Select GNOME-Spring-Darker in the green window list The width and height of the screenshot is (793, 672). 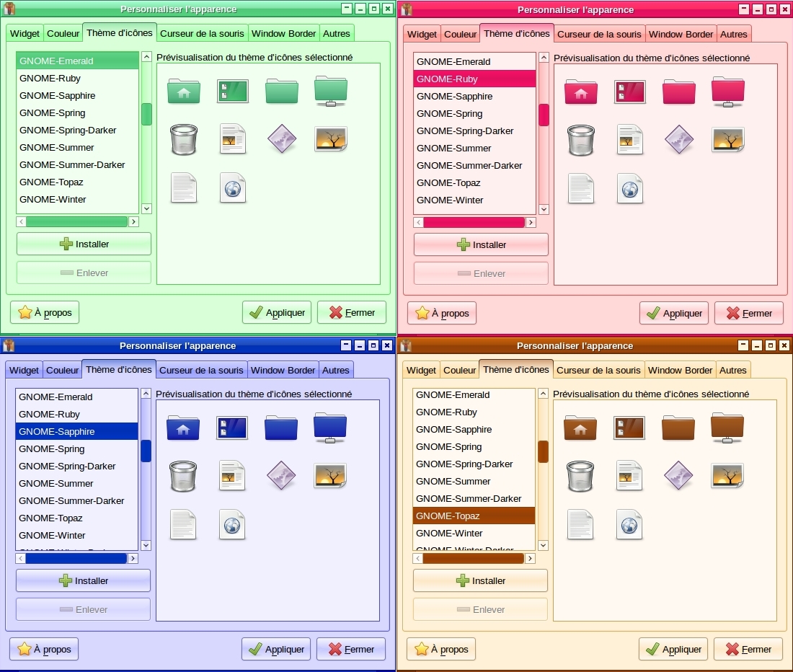77,130
